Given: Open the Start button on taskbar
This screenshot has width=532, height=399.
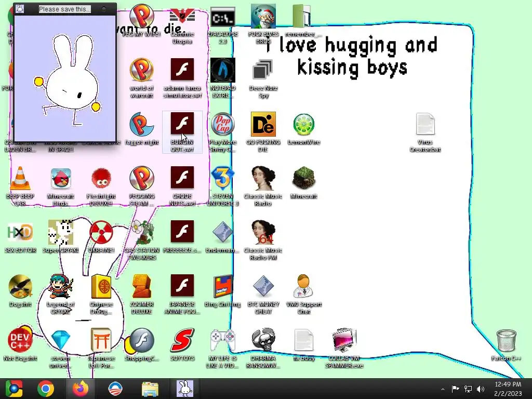Looking at the screenshot, I should tap(14, 389).
